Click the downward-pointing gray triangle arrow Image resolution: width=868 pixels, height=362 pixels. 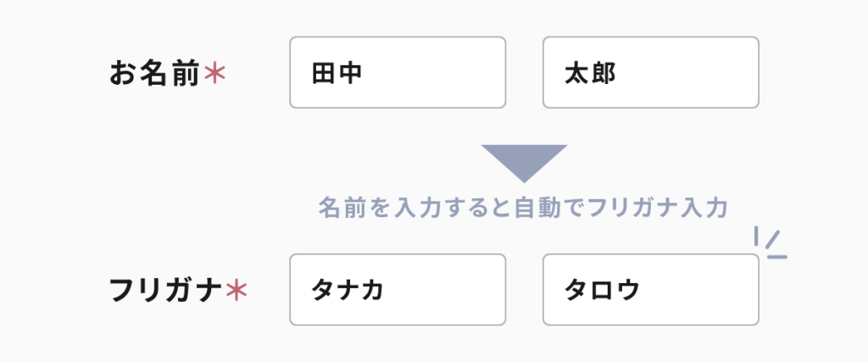click(524, 161)
